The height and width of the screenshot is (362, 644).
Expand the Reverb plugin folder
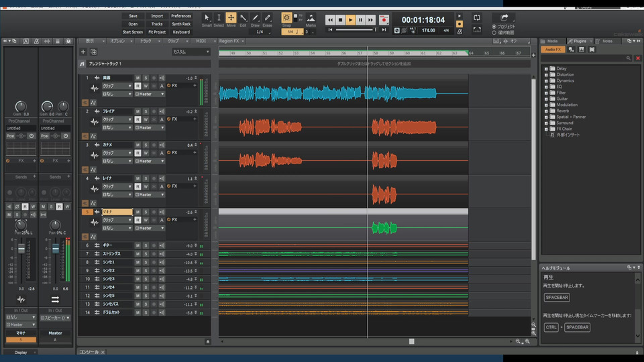tap(546, 111)
